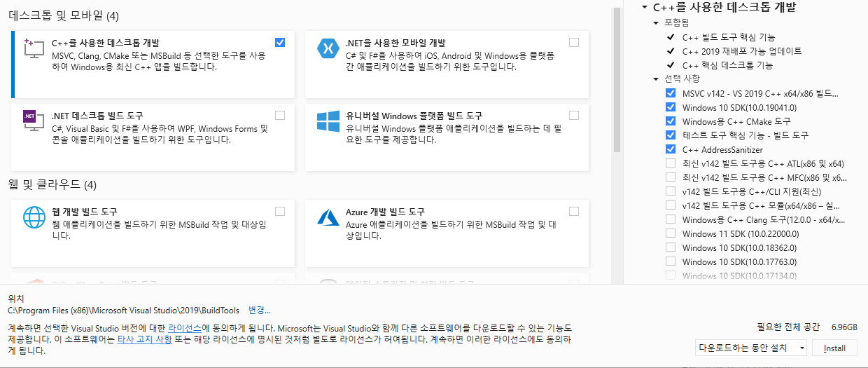This screenshot has width=868, height=368.
Task: Open the 타사 고지 사항 third-party notices link
Action: coord(144,339)
